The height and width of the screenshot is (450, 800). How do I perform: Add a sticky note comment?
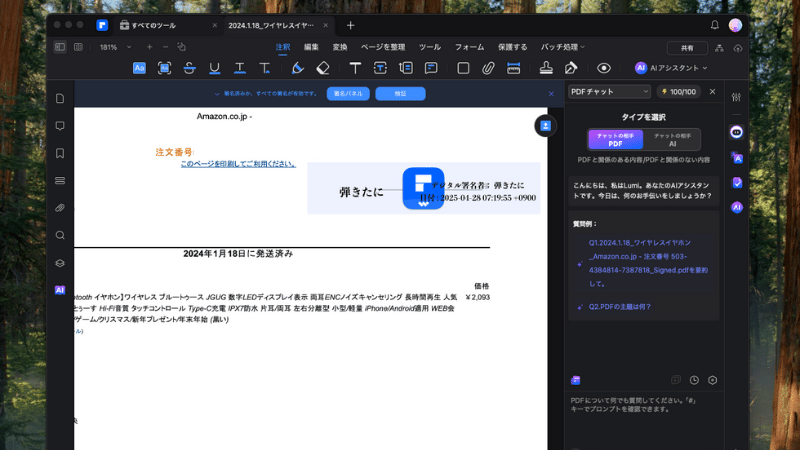(431, 68)
